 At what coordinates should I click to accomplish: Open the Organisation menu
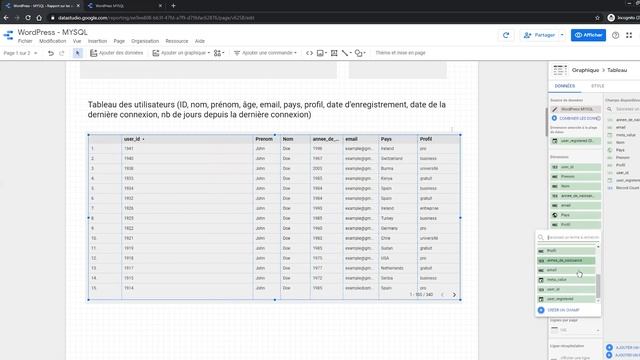click(x=145, y=41)
